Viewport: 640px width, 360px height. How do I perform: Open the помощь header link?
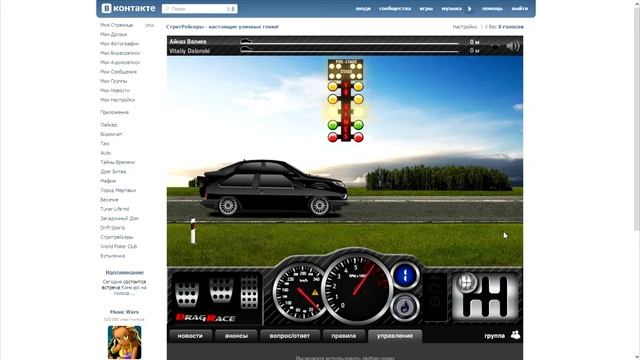click(x=492, y=9)
